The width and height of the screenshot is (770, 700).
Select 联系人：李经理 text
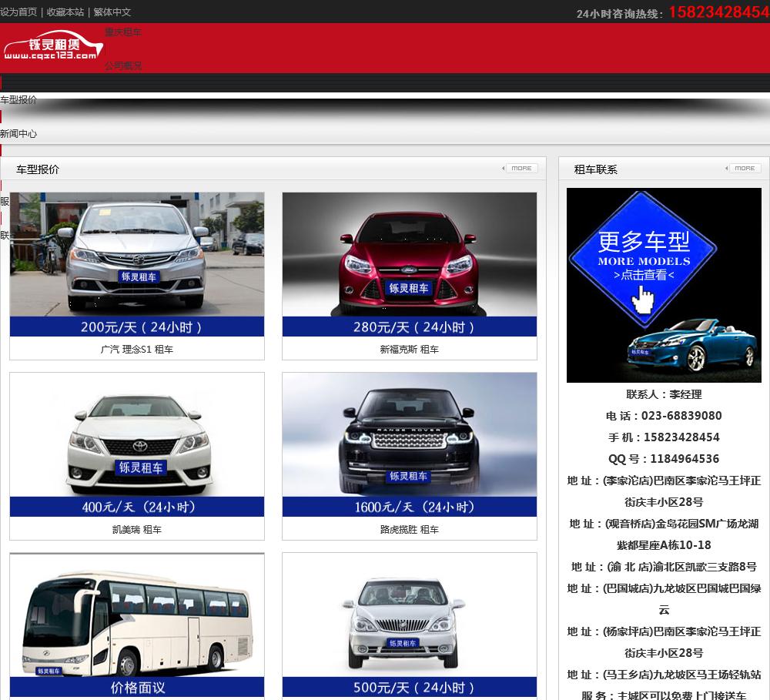pos(664,394)
